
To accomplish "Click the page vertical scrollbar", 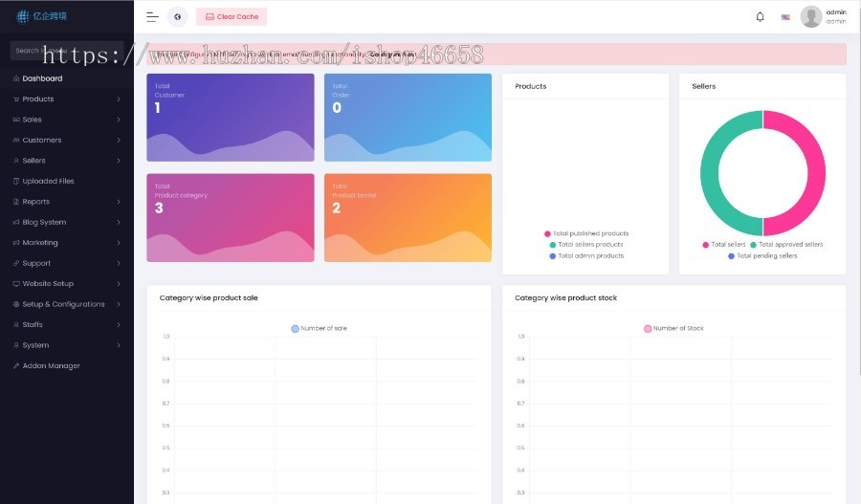I will 859,186.
